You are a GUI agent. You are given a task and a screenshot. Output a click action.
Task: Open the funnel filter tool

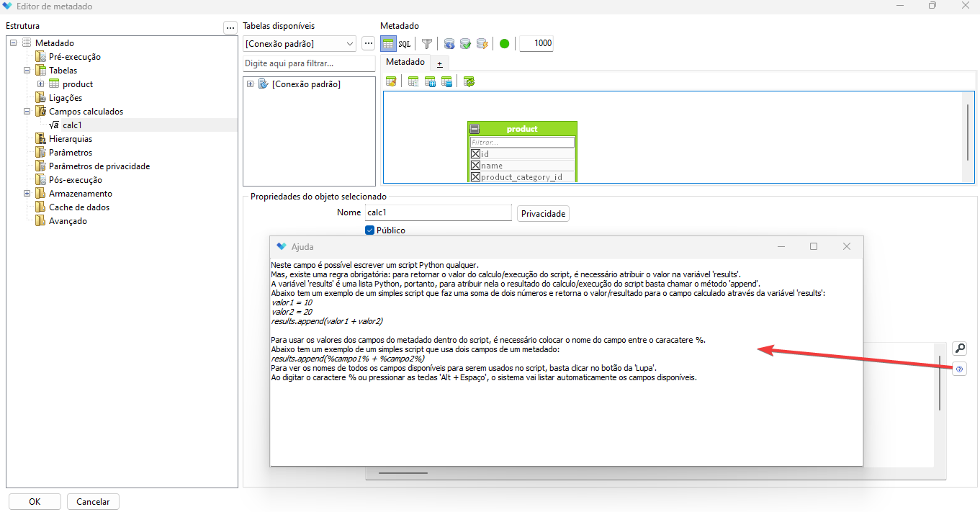coord(426,43)
